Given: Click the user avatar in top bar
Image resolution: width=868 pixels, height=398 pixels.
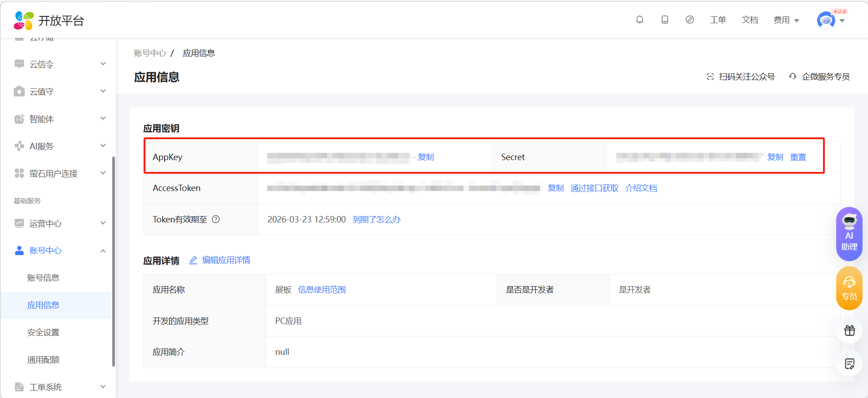Looking at the screenshot, I should (x=826, y=20).
